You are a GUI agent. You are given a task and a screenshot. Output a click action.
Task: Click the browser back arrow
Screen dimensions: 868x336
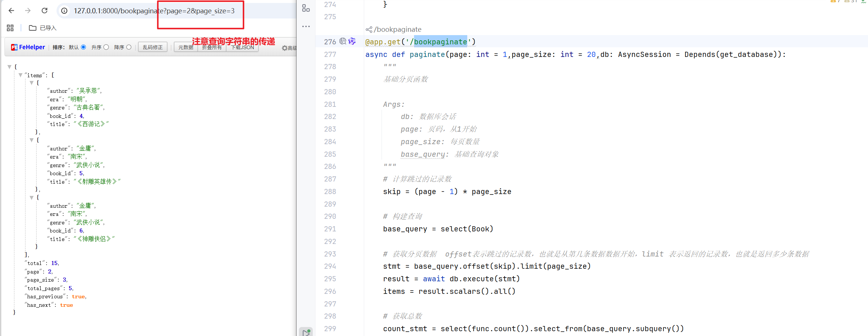coord(11,11)
